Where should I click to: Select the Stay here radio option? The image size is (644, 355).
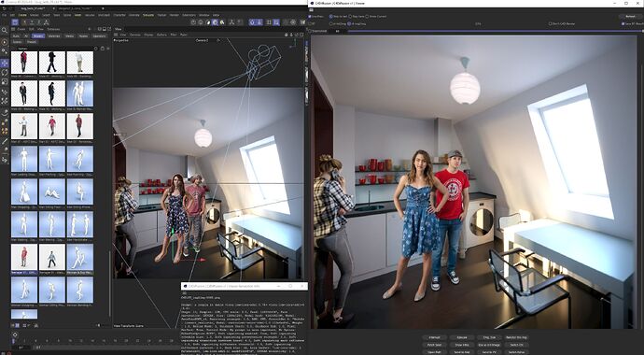(350, 16)
